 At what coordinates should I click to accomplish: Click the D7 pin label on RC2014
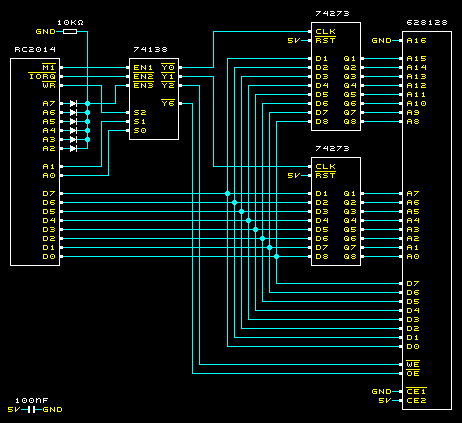tap(49, 194)
